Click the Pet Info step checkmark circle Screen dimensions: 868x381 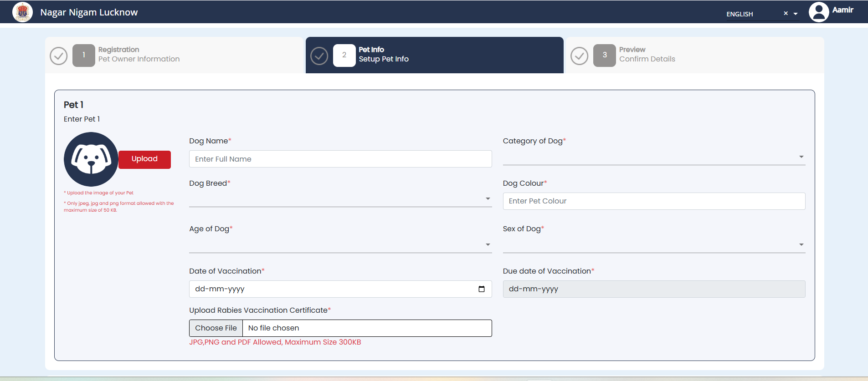pyautogui.click(x=319, y=56)
